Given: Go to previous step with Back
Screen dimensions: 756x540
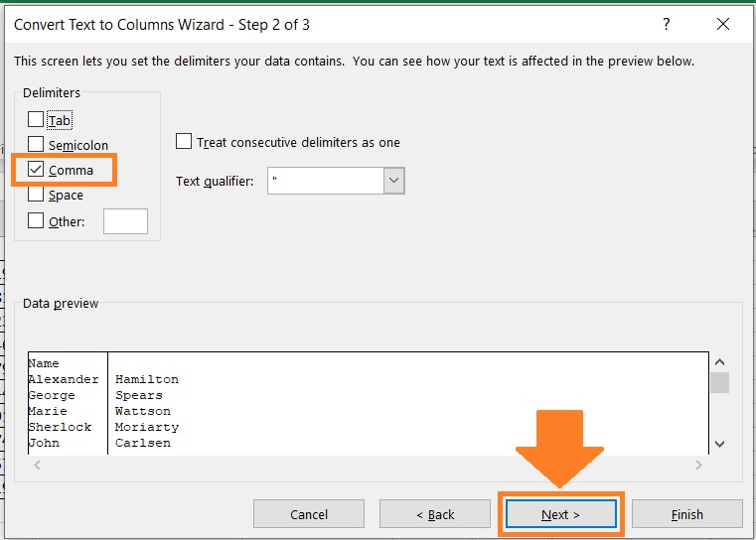Looking at the screenshot, I should (x=435, y=514).
